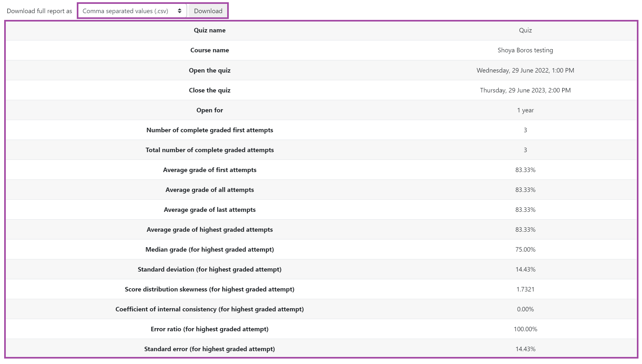Image resolution: width=642 pixels, height=364 pixels.
Task: Select the Total number of graded attempts value
Action: pos(525,150)
